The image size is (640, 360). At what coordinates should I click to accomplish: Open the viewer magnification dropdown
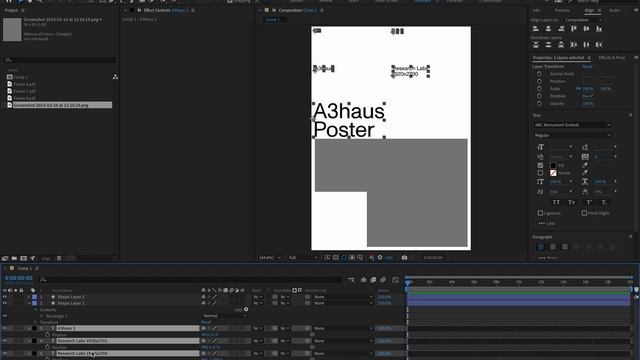pyautogui.click(x=270, y=258)
